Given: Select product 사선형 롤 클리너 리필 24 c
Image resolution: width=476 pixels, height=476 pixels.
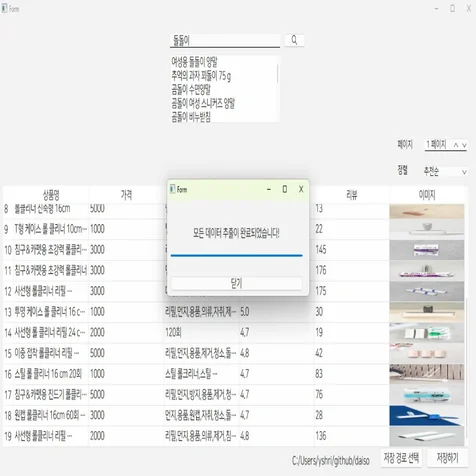Looking at the screenshot, I should 50,332.
